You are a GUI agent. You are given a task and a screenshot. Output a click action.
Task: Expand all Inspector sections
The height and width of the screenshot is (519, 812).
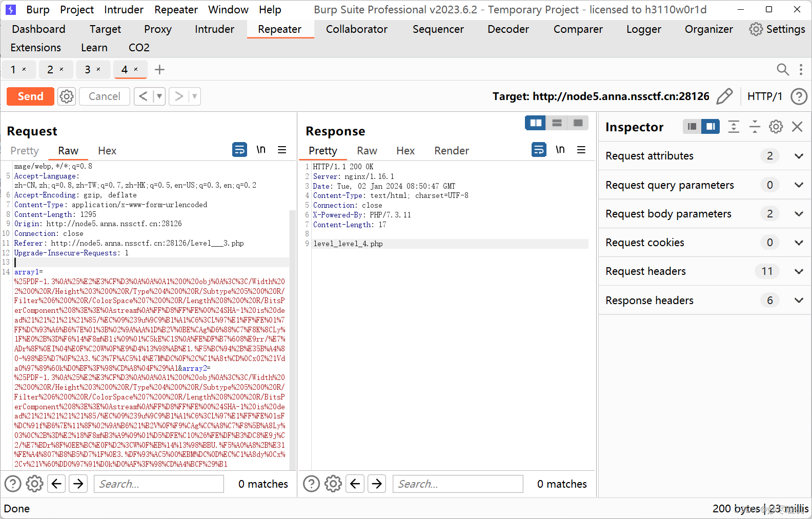tap(734, 127)
